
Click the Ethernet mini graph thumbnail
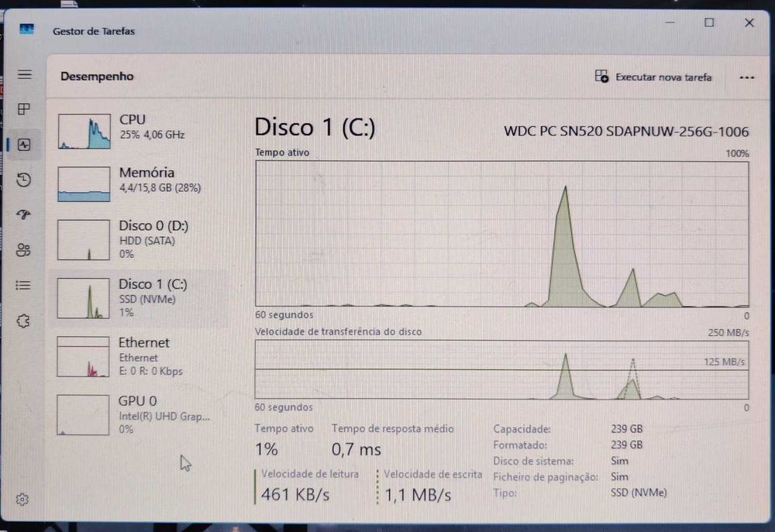point(83,357)
